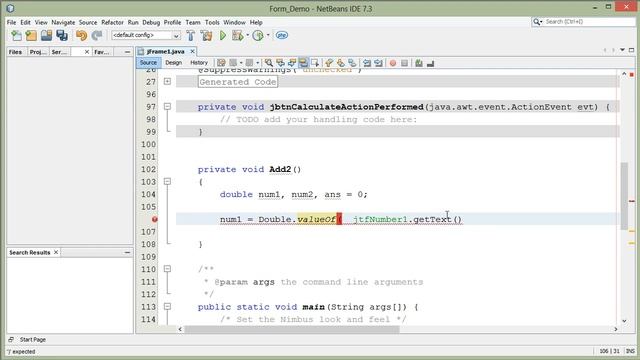Open the editor document list dropdown arrow

(x=622, y=50)
